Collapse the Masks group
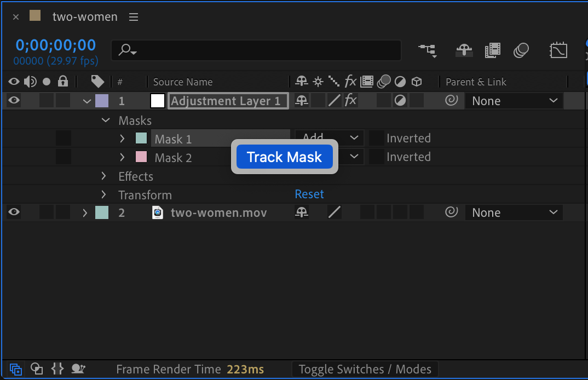Viewport: 588px width, 380px height. point(106,120)
